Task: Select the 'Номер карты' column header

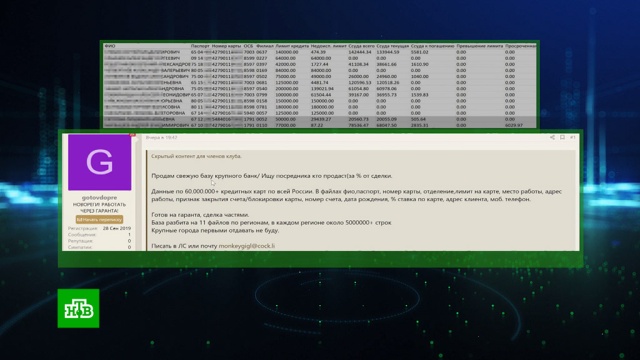Action: coord(227,46)
